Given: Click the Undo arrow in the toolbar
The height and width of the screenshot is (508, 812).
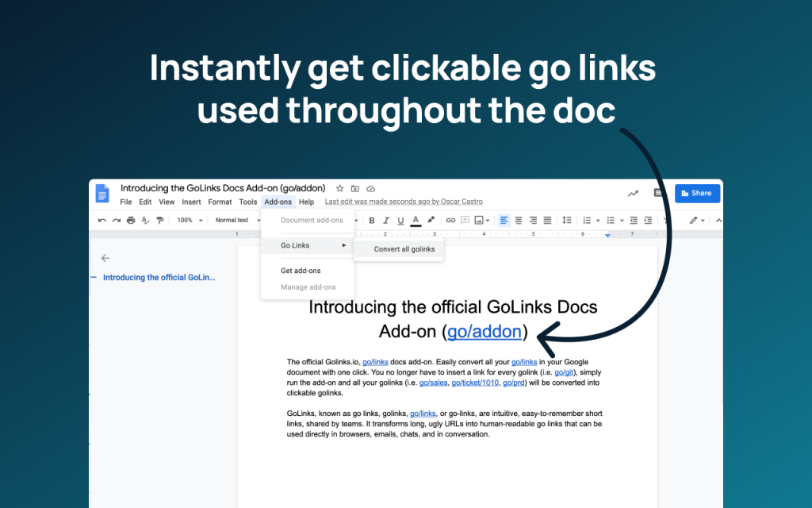Looking at the screenshot, I should (x=102, y=221).
